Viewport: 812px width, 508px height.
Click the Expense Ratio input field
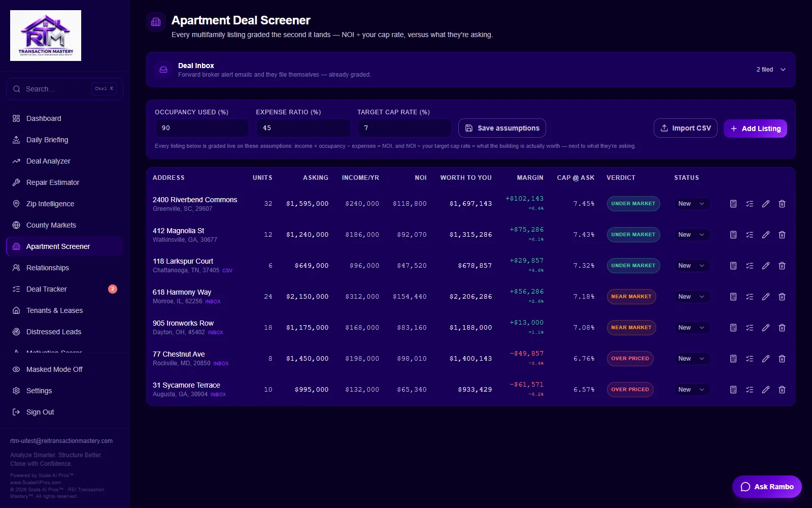303,128
